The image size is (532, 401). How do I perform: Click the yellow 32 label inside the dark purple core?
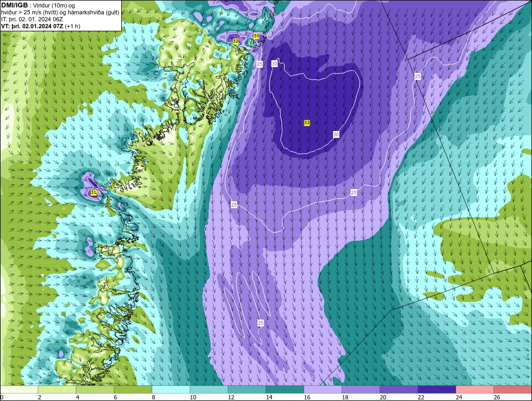307,122
